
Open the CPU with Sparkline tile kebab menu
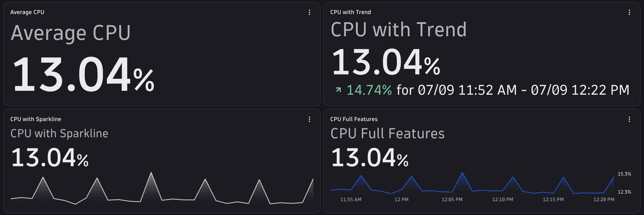click(309, 119)
